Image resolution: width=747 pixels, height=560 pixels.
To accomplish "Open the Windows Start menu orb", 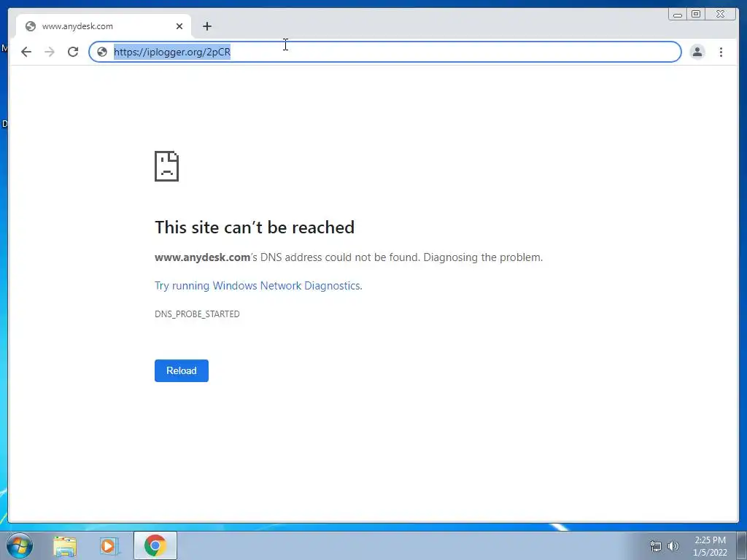I will (20, 545).
